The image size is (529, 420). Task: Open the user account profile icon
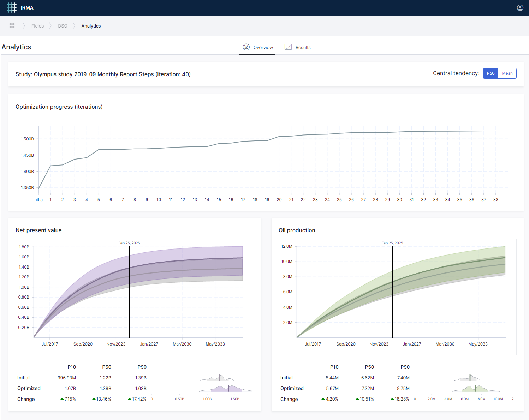(x=520, y=8)
